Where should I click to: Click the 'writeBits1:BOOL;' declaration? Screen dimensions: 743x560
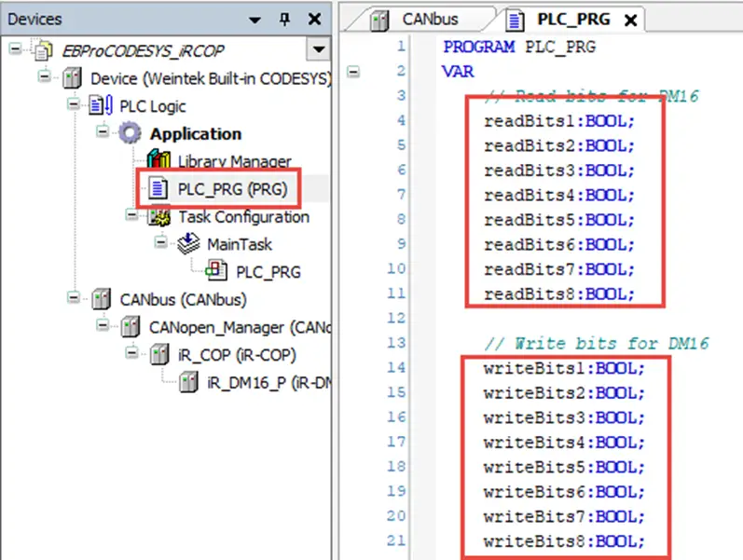click(x=564, y=368)
